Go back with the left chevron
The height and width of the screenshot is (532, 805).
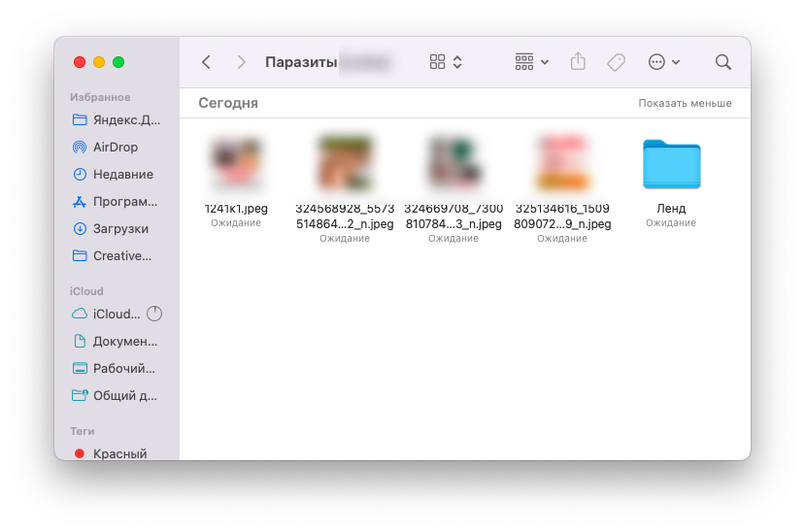click(x=207, y=62)
